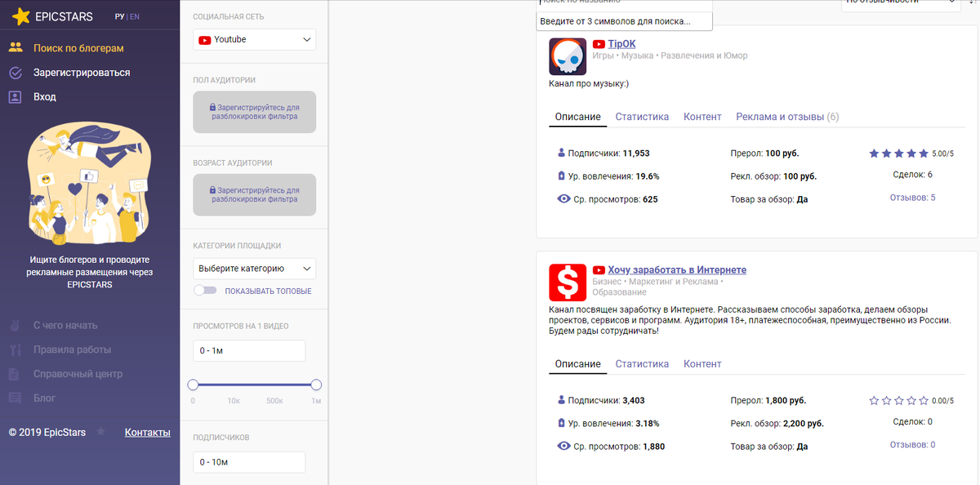Open 'Отзывов: 0' link
The image size is (980, 485).
click(x=912, y=445)
